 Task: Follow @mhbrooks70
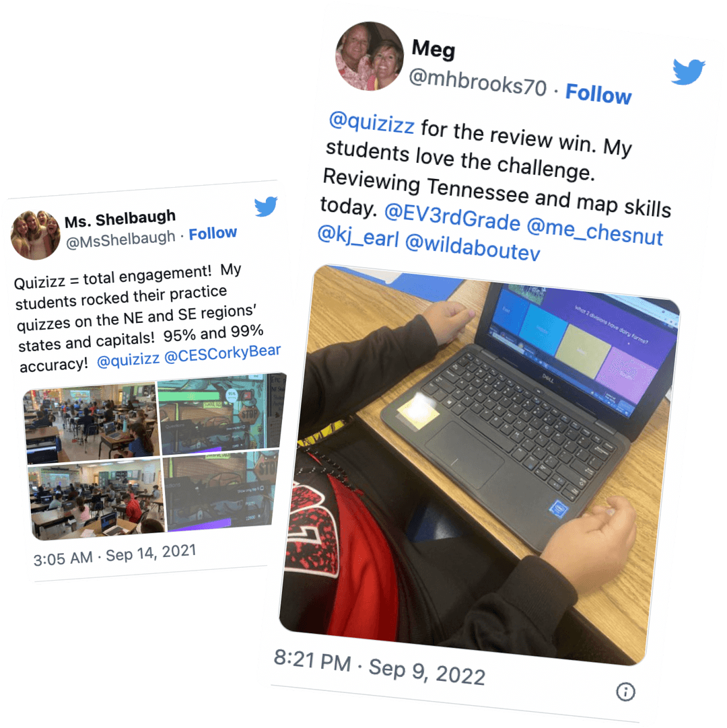[x=598, y=94]
